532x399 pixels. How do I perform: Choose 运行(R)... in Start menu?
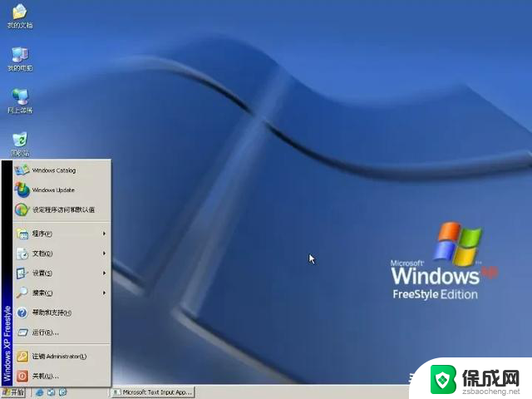62,332
